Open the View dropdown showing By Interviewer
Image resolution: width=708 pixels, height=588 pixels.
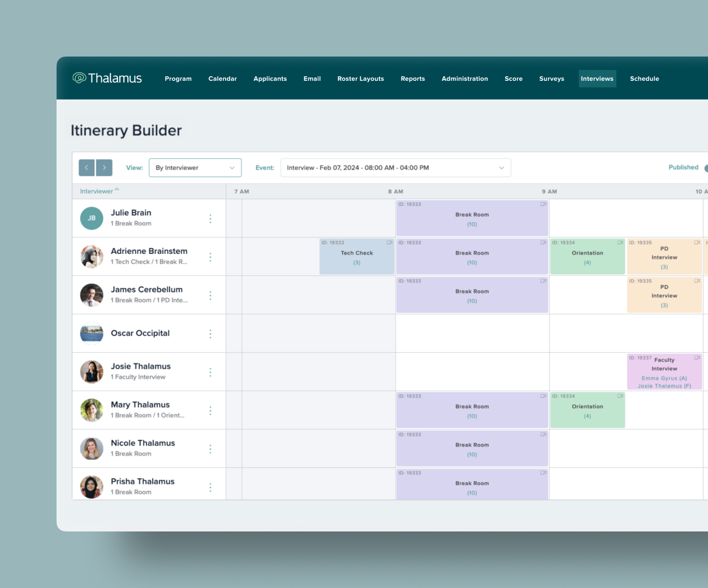195,167
